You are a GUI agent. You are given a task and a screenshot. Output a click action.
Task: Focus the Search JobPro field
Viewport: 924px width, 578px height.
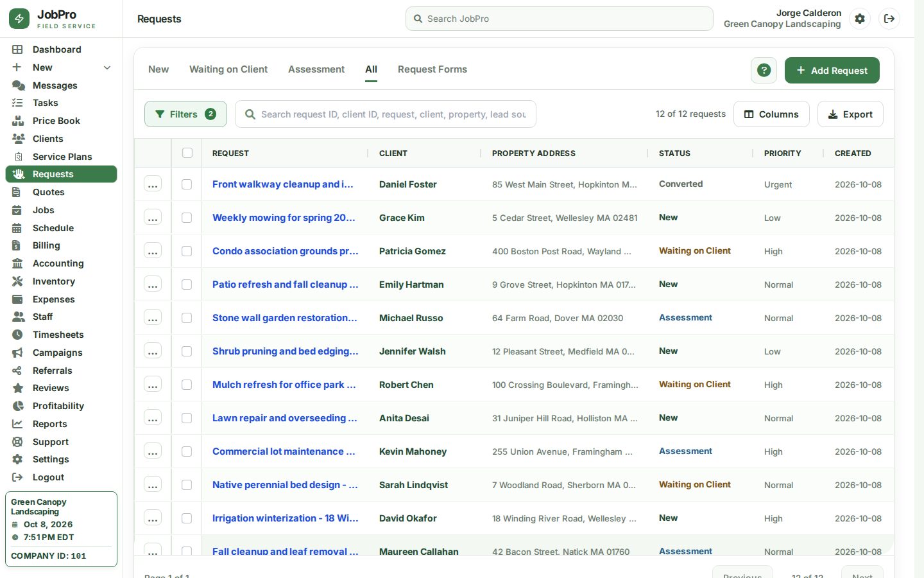pyautogui.click(x=560, y=19)
